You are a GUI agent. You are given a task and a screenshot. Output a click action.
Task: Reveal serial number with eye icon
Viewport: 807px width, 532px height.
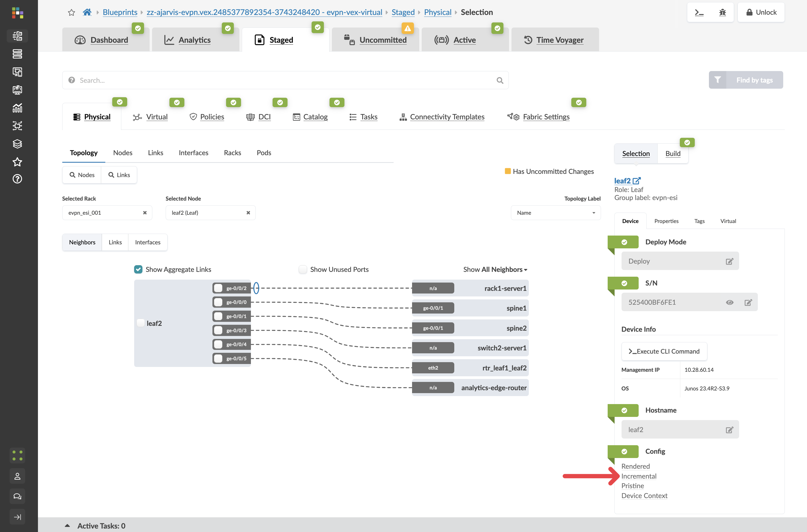click(730, 302)
